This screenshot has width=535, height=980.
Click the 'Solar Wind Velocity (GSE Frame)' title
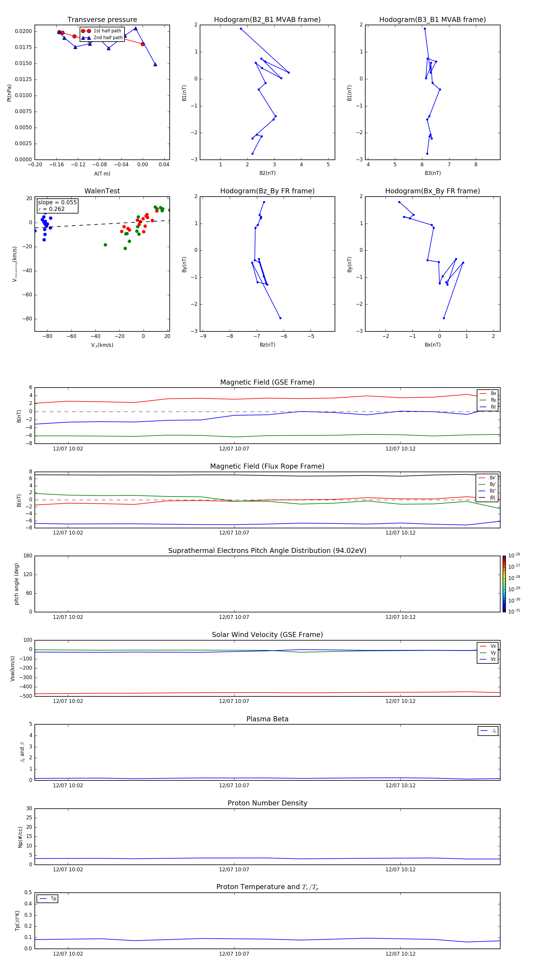267,635
